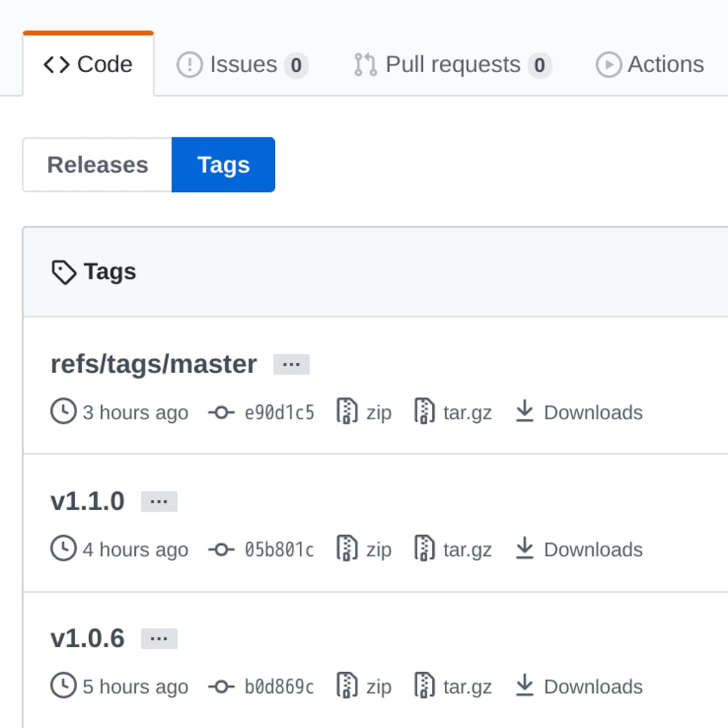Expand ellipsis details for v1.1.0
This screenshot has height=728, width=728.
159,502
